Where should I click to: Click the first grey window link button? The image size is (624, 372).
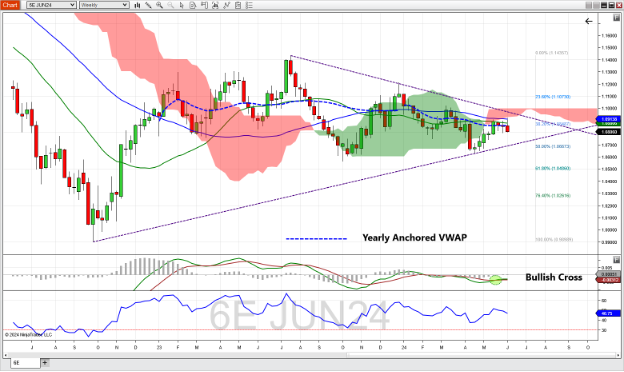589,5
